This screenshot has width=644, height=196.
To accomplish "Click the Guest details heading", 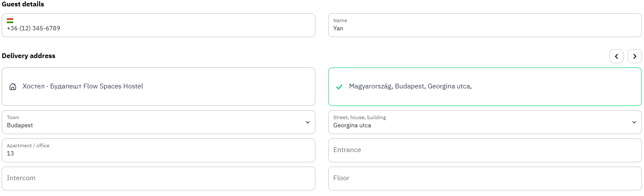I will 23,4.
